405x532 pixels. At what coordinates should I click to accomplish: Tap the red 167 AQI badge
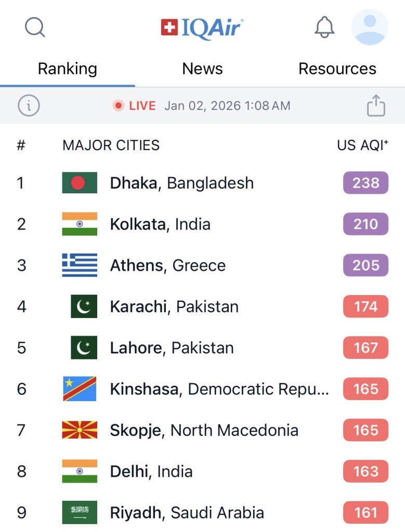coord(365,348)
